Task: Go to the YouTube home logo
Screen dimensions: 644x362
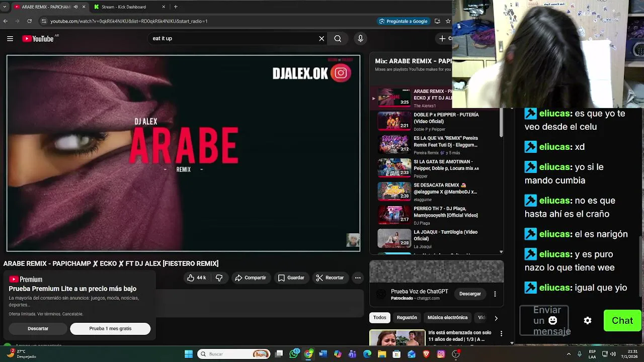Action: pyautogui.click(x=38, y=39)
